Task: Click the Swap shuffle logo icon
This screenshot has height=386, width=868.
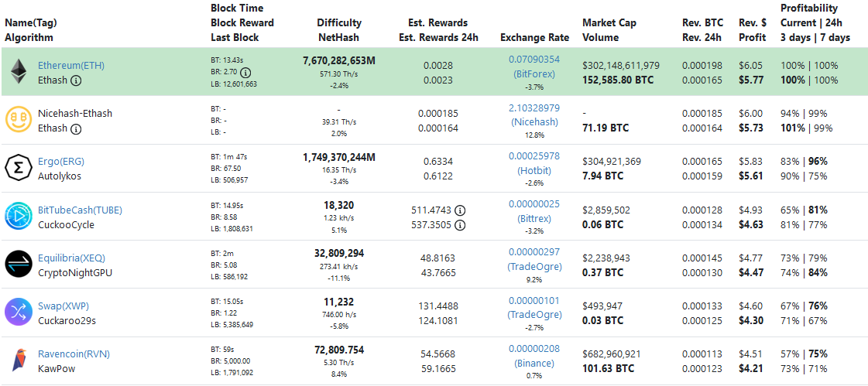Action: pyautogui.click(x=17, y=312)
